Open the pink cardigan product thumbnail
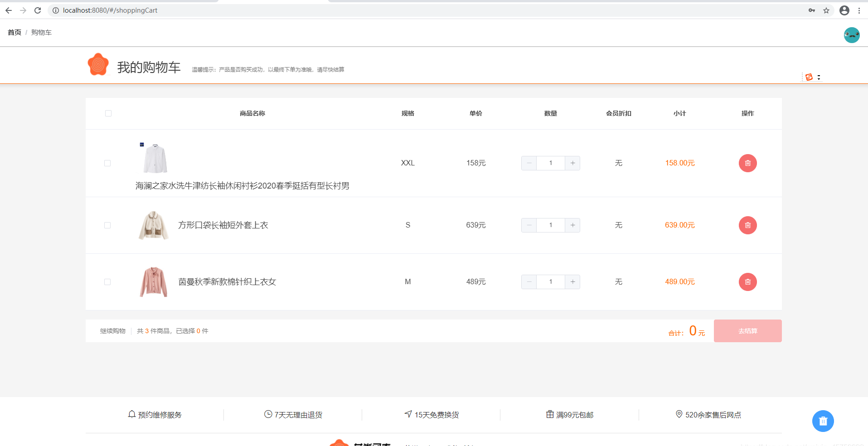Viewport: 868px width, 446px height. point(154,282)
